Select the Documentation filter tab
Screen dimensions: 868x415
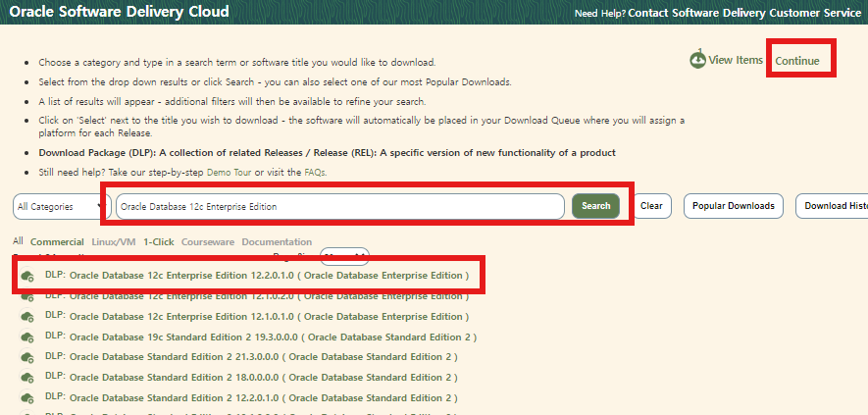[277, 242]
